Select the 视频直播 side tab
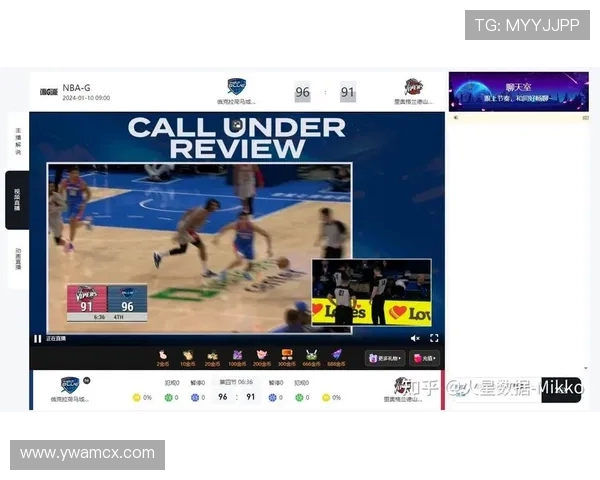This screenshot has height=480, width=600. (18, 200)
